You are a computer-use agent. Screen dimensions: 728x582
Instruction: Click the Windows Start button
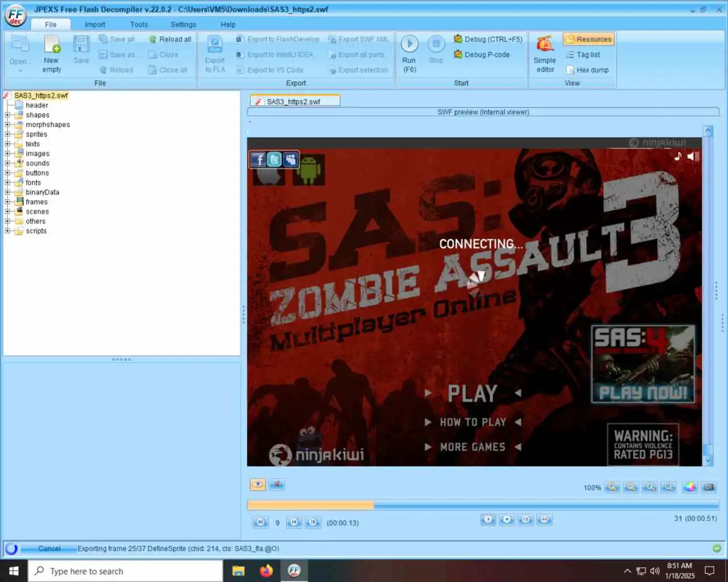click(14, 571)
